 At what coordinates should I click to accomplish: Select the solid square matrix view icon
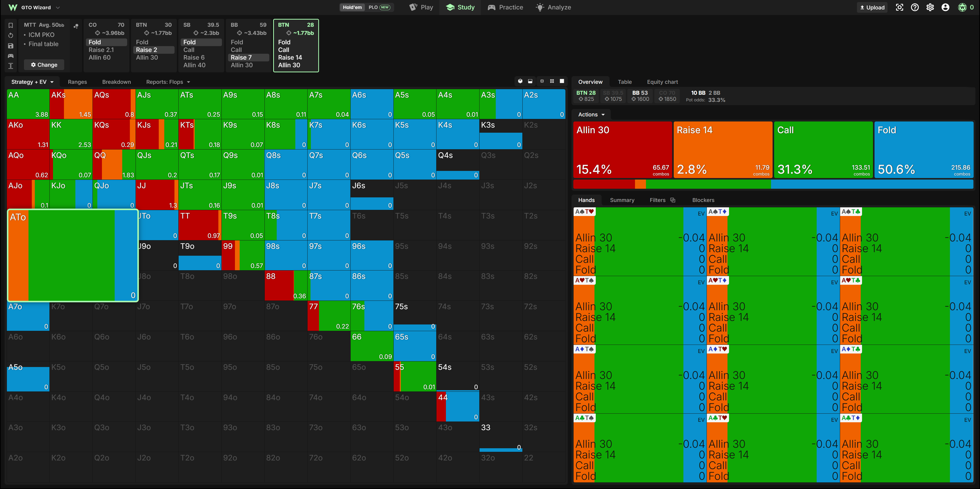pos(562,81)
